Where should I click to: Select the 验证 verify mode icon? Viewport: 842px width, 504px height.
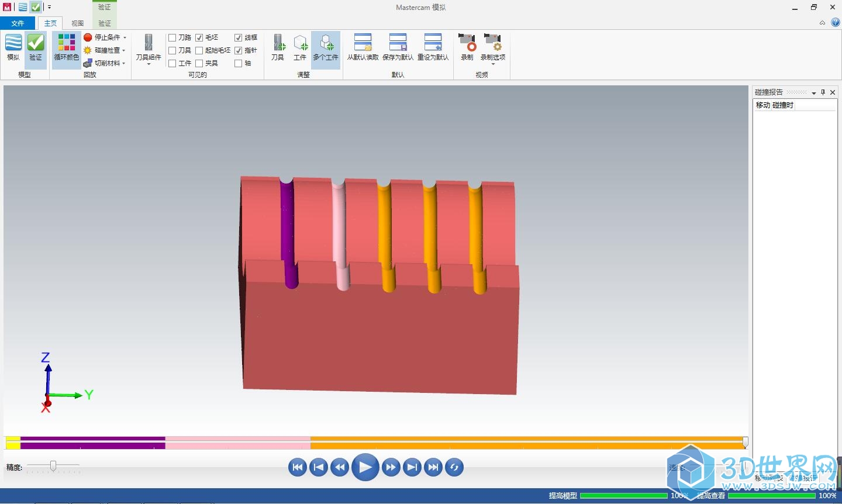36,43
